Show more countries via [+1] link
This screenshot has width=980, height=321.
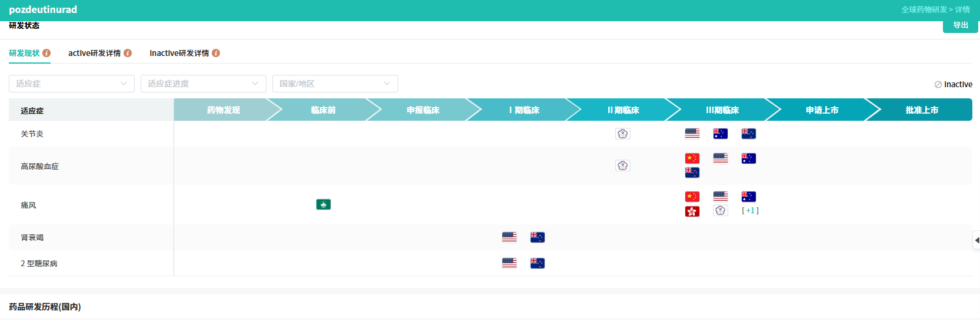(x=750, y=210)
